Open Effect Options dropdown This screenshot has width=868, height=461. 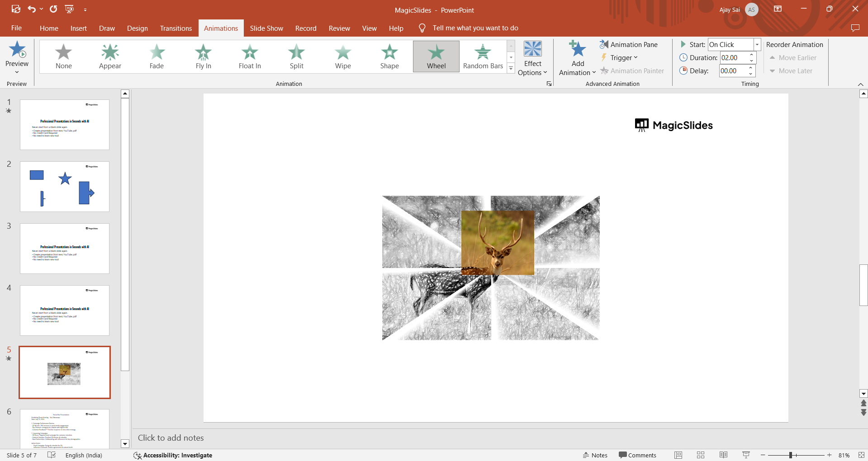tap(532, 58)
